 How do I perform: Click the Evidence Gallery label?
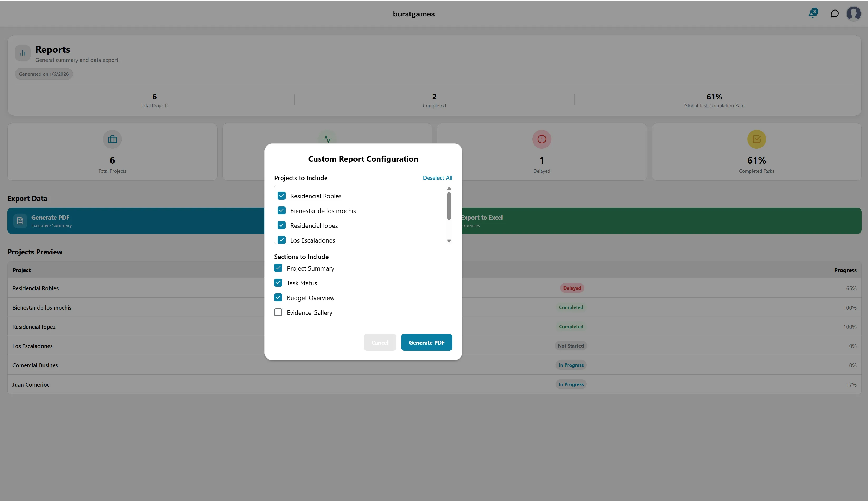click(309, 312)
